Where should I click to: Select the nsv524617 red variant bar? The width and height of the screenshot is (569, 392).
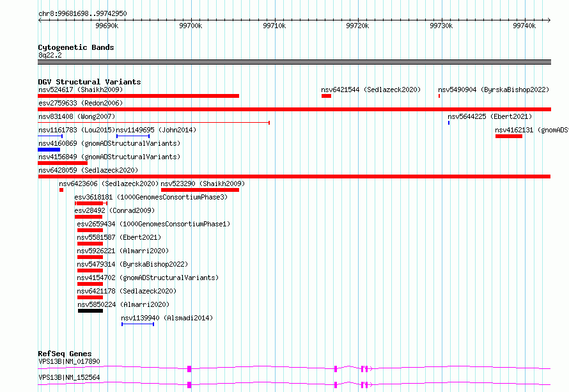coord(138,96)
